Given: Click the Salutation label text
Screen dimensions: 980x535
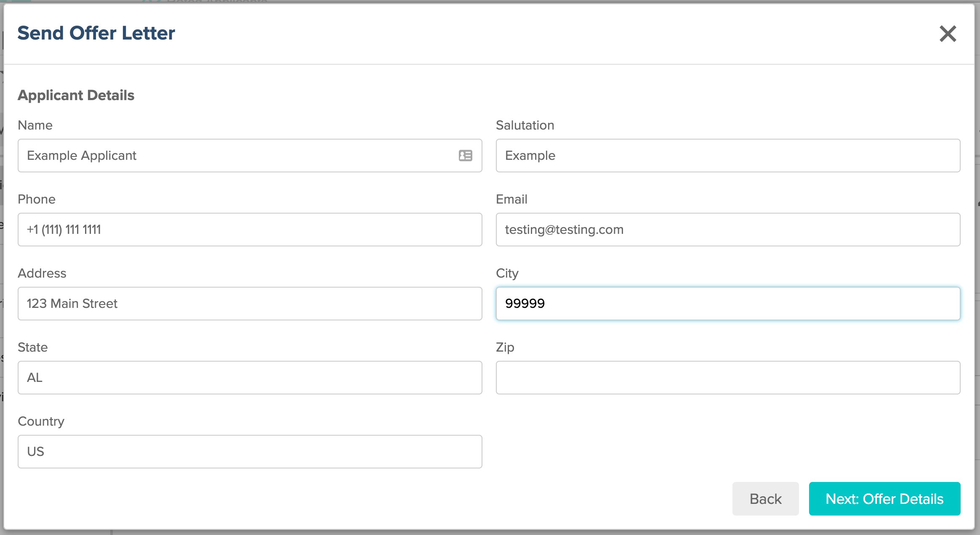Looking at the screenshot, I should tap(525, 125).
